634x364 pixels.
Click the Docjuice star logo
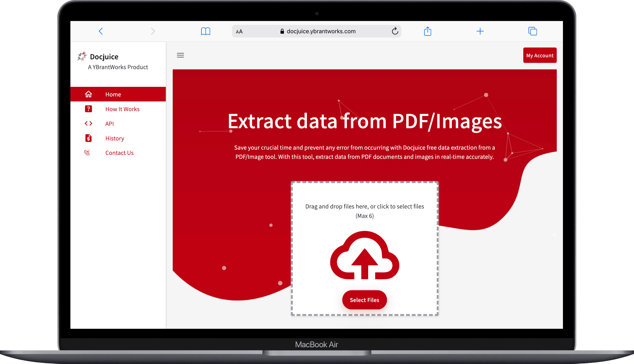82,57
